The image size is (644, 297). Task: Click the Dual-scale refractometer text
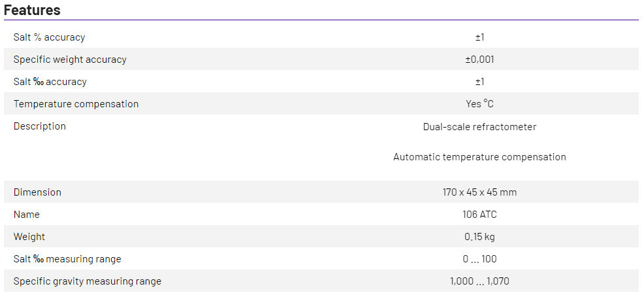pyautogui.click(x=479, y=127)
